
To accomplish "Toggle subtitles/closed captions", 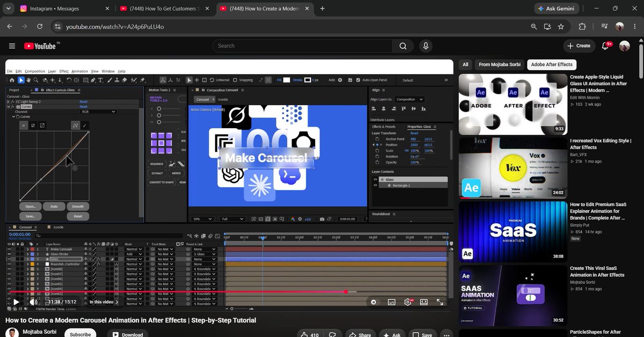I will [392, 302].
